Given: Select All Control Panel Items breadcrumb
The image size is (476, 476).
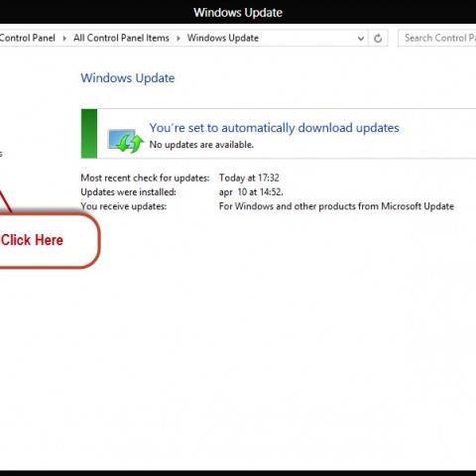Looking at the screenshot, I should [x=121, y=38].
